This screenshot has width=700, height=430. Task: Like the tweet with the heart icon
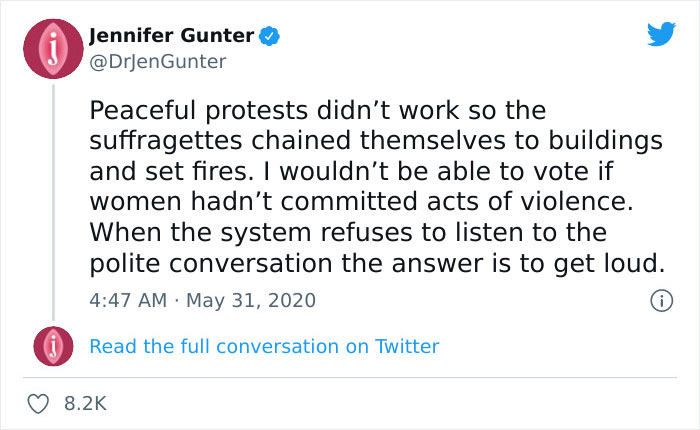tap(39, 404)
